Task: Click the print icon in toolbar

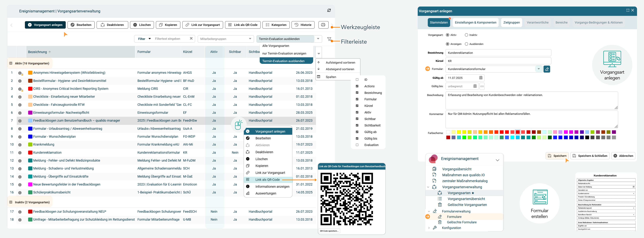Action: click(323, 25)
